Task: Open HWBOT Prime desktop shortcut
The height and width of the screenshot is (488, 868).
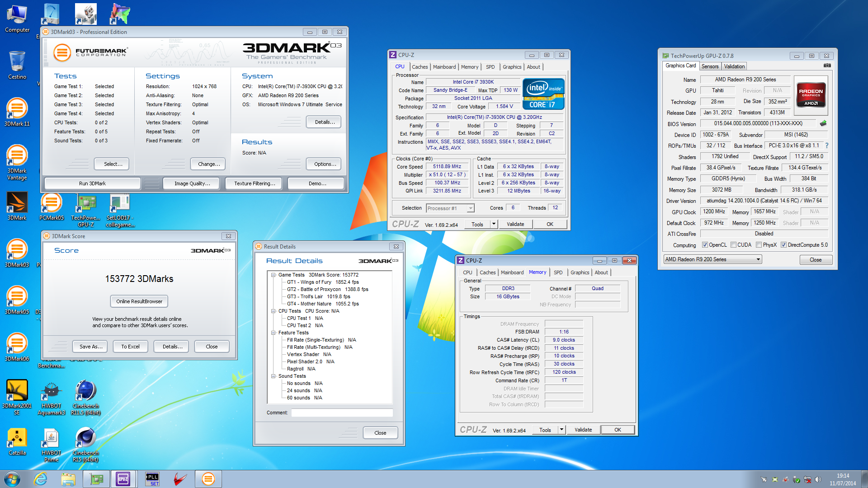Action: 51,445
